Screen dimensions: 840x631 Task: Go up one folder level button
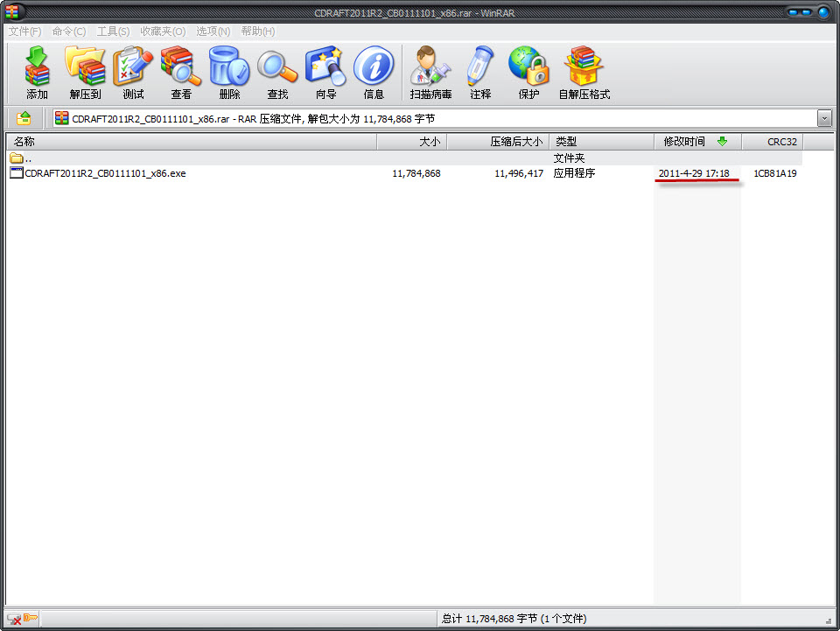tap(24, 118)
